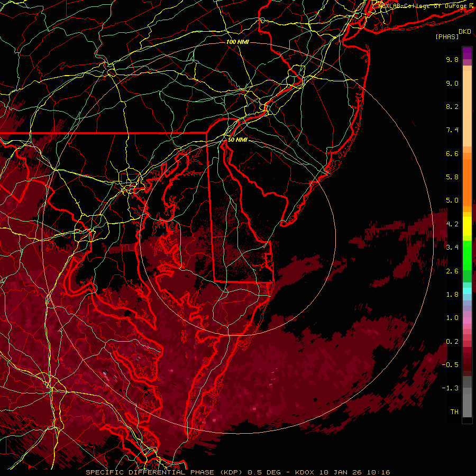The width and height of the screenshot is (476, 476).
Task: Pick the cyan segment of the color bar
Action: coord(467,291)
